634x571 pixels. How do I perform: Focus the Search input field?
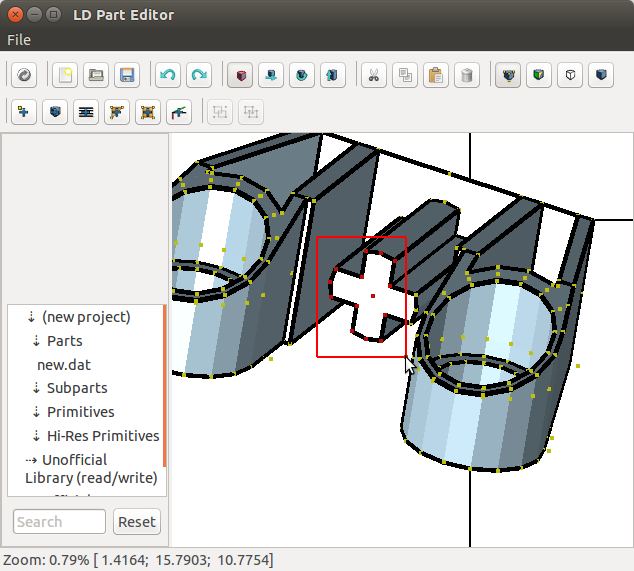coord(59,522)
